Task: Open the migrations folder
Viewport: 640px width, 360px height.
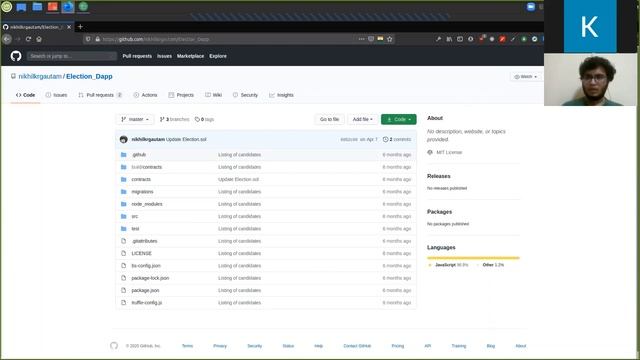Action: [x=142, y=192]
